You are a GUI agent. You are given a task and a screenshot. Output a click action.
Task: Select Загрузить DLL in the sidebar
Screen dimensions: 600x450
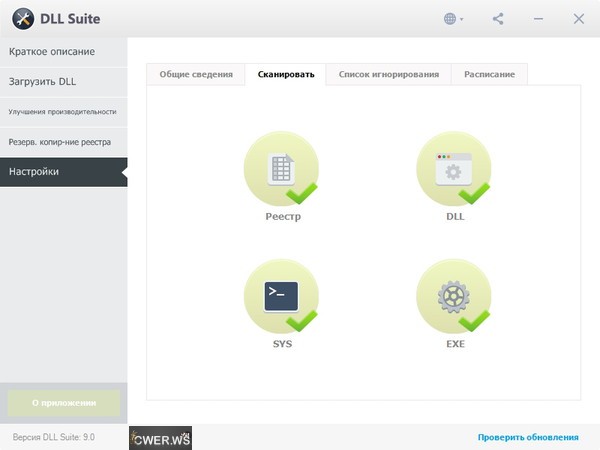[x=43, y=81]
